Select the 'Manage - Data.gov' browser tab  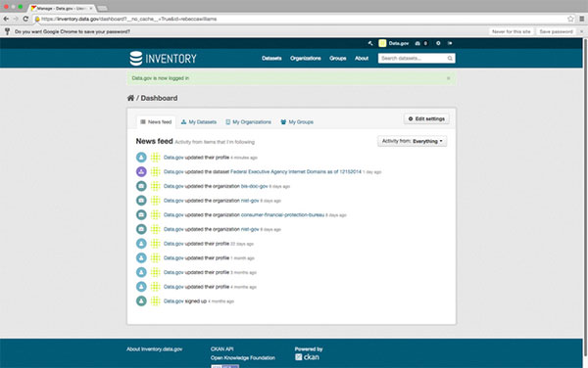pos(61,8)
